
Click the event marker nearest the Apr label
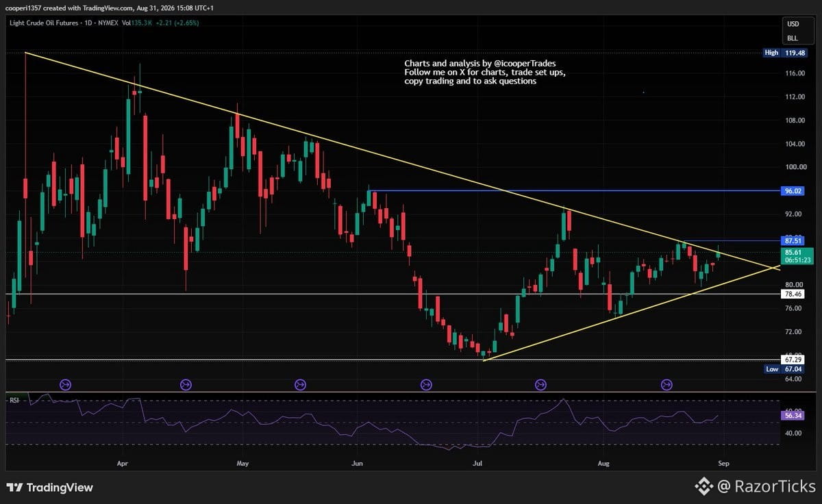click(66, 385)
